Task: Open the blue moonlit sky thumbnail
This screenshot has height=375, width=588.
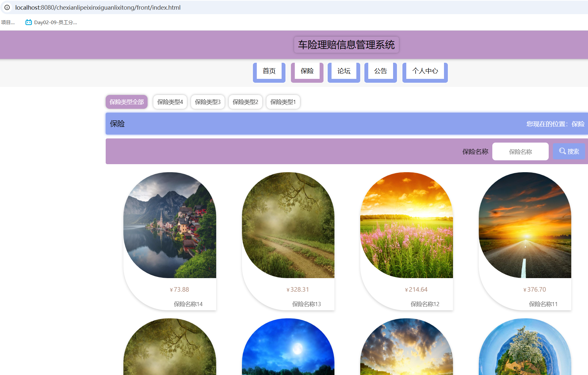Action: pos(288,347)
